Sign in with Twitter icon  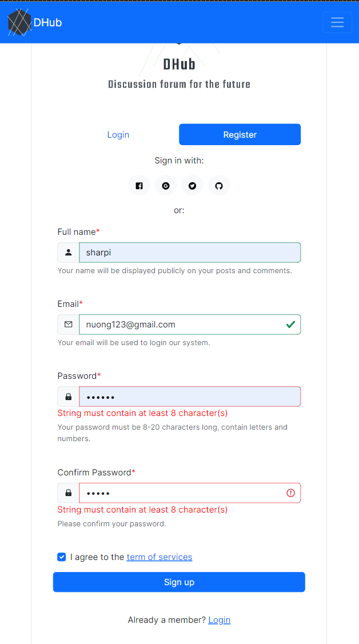coord(192,186)
